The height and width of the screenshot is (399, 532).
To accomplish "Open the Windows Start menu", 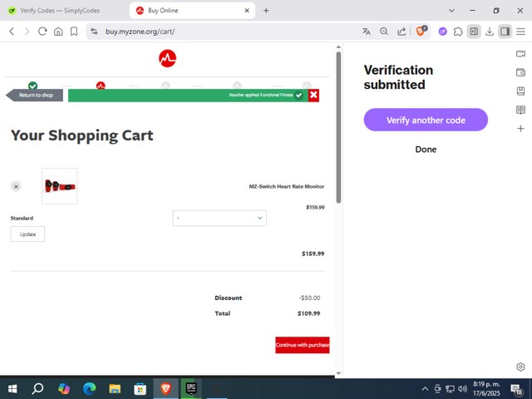I will (x=12, y=388).
